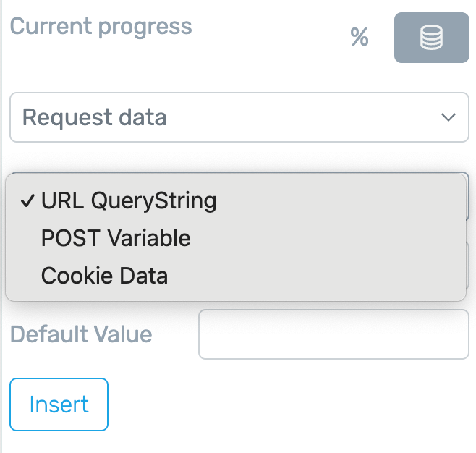Click the left panel border strip
The width and height of the screenshot is (476, 453).
(1, 226)
